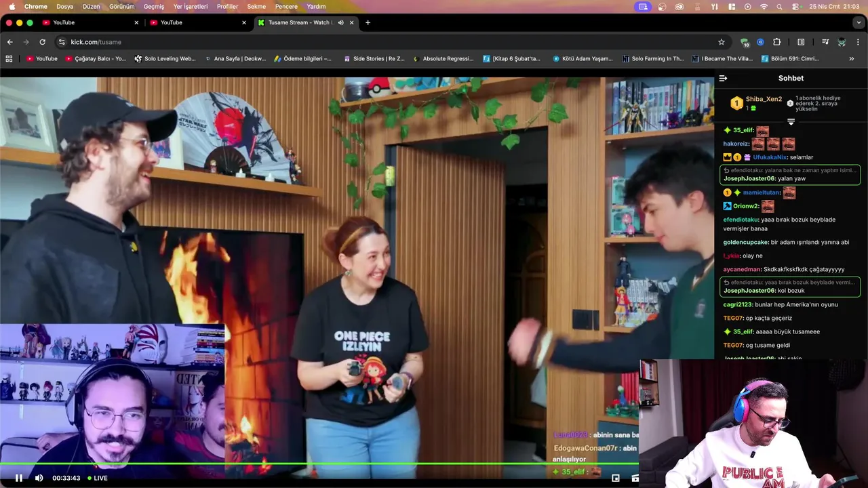Open JosephJoaster06 reply 'yalan yaw'
Screen dimensions: 868x488
[790, 175]
